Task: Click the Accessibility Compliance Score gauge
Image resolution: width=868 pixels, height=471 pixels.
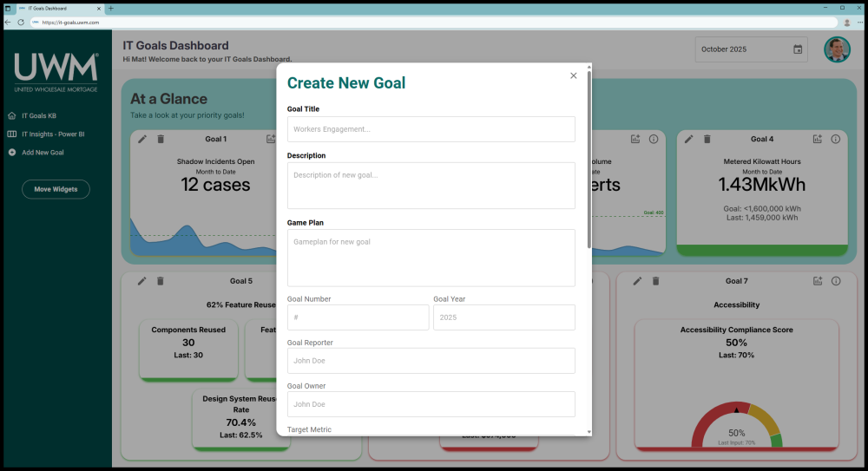Action: click(x=736, y=425)
